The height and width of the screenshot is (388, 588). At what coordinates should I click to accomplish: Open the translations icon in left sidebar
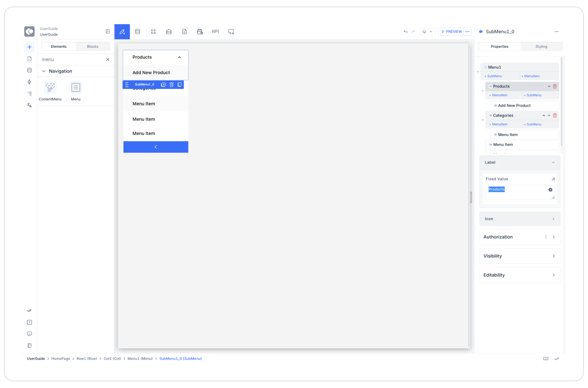[29, 105]
